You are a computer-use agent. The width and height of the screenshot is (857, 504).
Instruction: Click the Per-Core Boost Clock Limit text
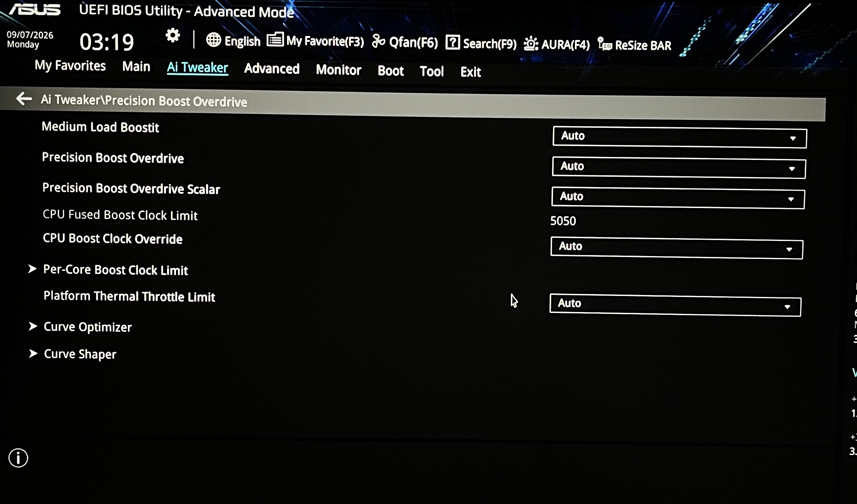[x=116, y=270]
